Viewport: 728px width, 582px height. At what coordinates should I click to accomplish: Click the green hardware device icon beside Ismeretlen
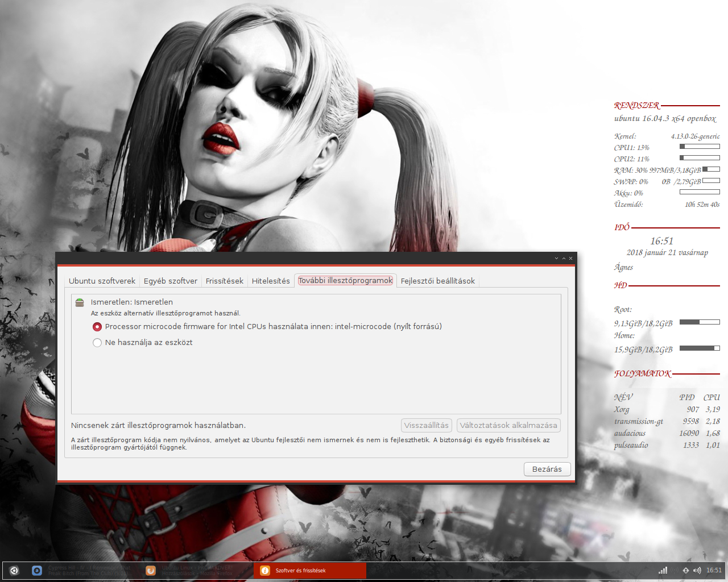80,302
